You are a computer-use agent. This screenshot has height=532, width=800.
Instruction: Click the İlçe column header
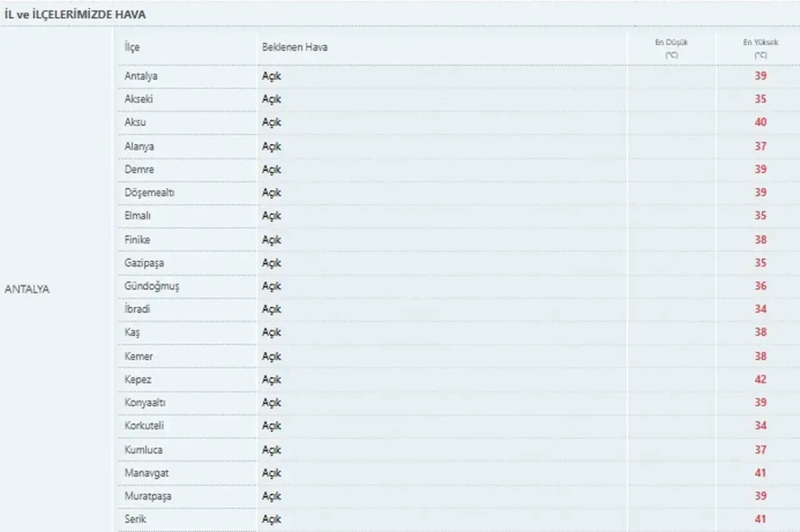[x=131, y=48]
